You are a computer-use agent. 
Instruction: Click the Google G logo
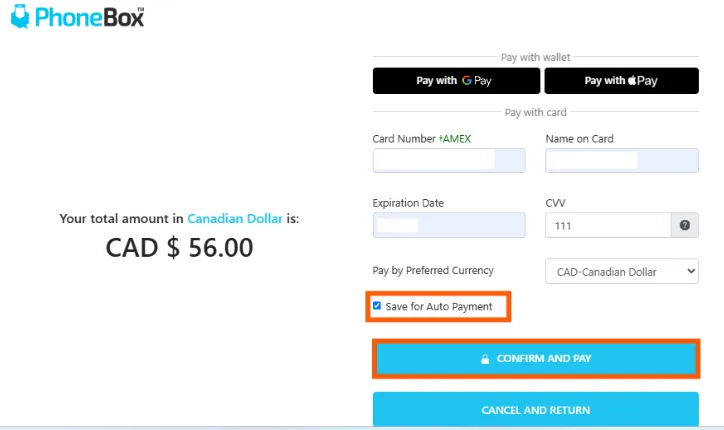(467, 81)
